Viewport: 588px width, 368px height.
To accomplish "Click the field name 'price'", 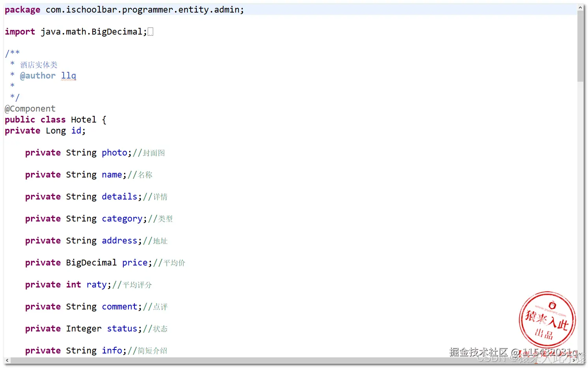I will point(135,263).
